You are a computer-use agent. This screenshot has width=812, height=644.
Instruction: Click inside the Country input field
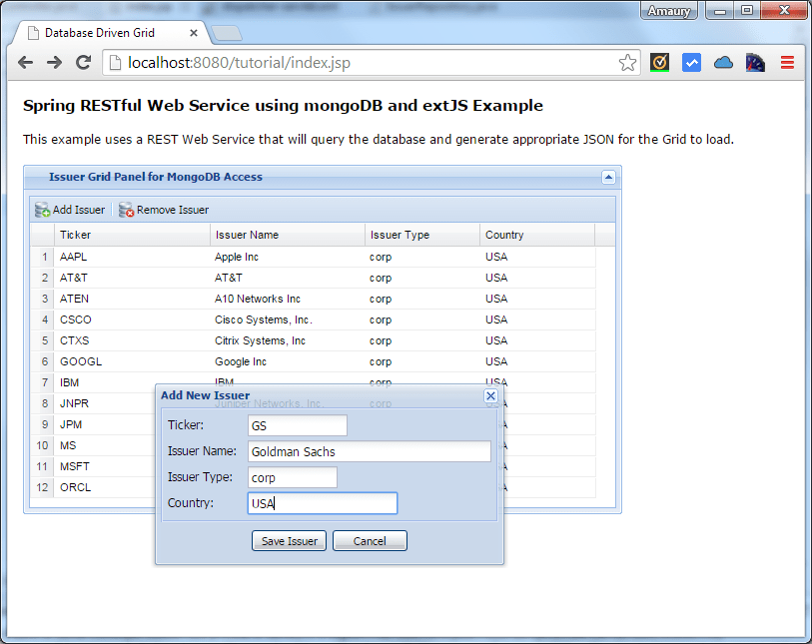322,503
